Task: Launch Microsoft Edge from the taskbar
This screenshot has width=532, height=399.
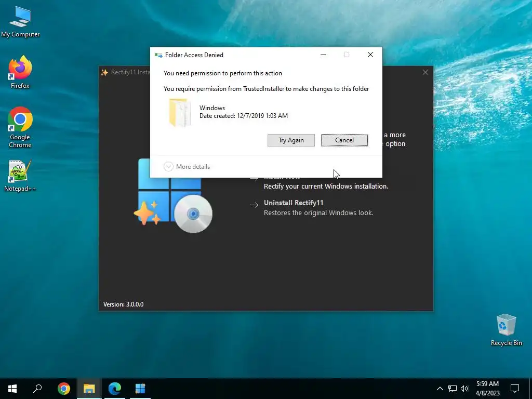Action: click(x=115, y=389)
